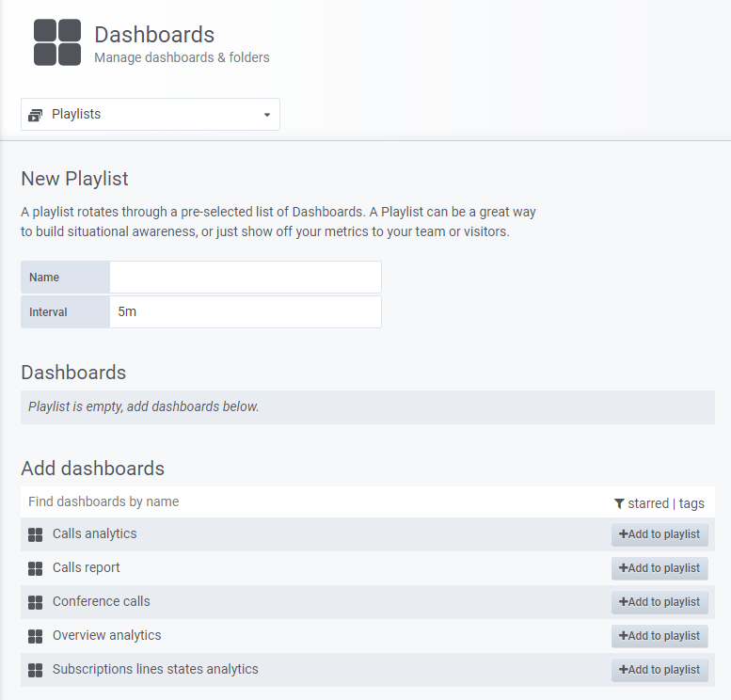Click the Conference calls dashboard icon
This screenshot has height=700, width=731.
point(36,602)
